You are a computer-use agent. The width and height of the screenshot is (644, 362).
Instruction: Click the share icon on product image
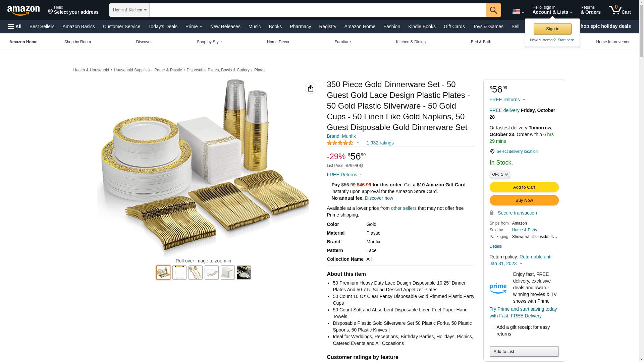click(311, 88)
